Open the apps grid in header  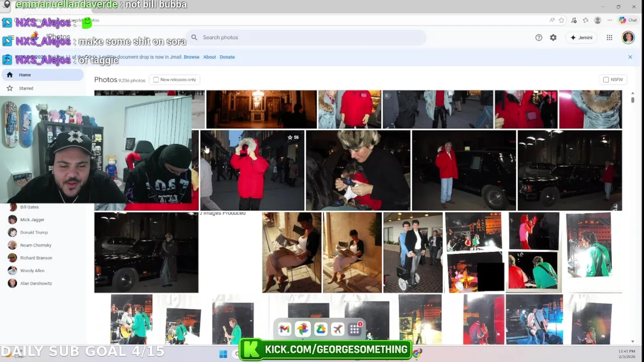609,38
